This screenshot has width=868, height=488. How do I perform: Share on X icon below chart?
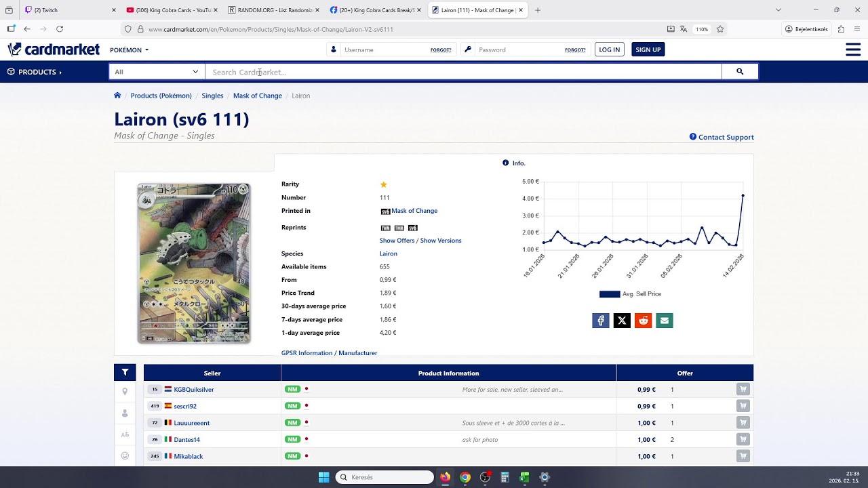(x=622, y=321)
